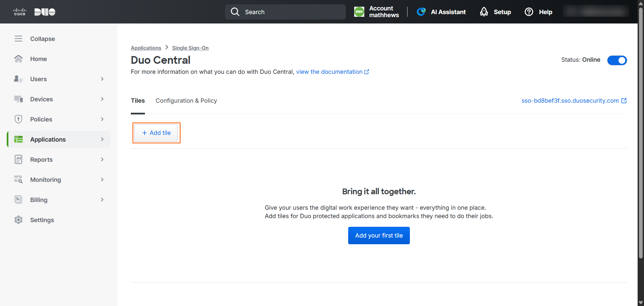
Task: Expand the Devices menu chevron
Action: pos(102,99)
